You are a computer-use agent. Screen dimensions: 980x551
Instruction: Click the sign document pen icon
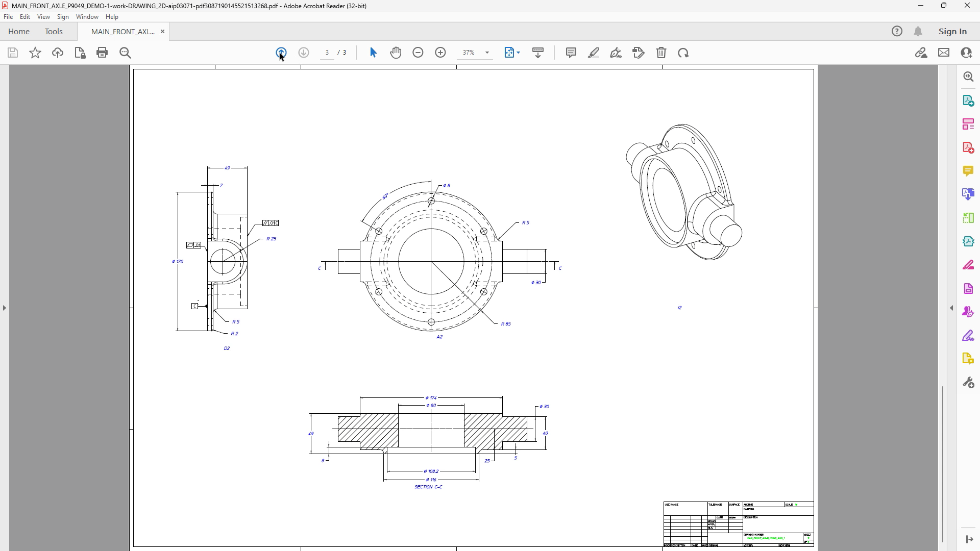[x=616, y=53]
